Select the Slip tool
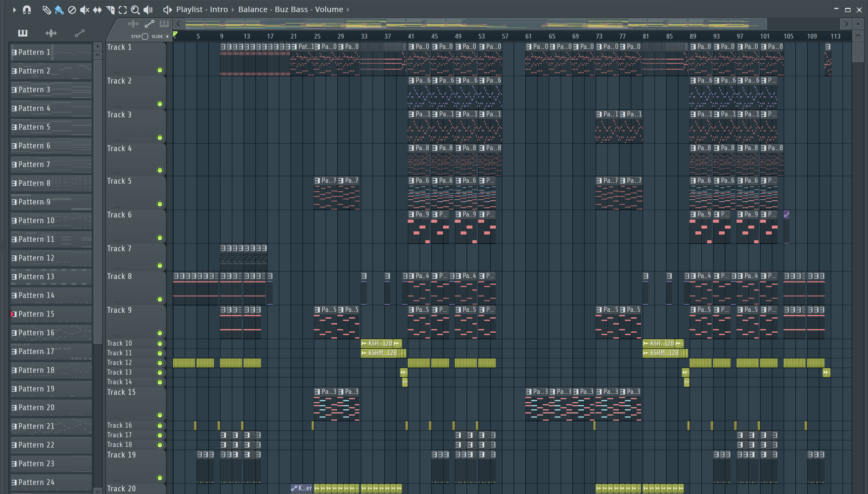The image size is (868, 494). pos(97,10)
